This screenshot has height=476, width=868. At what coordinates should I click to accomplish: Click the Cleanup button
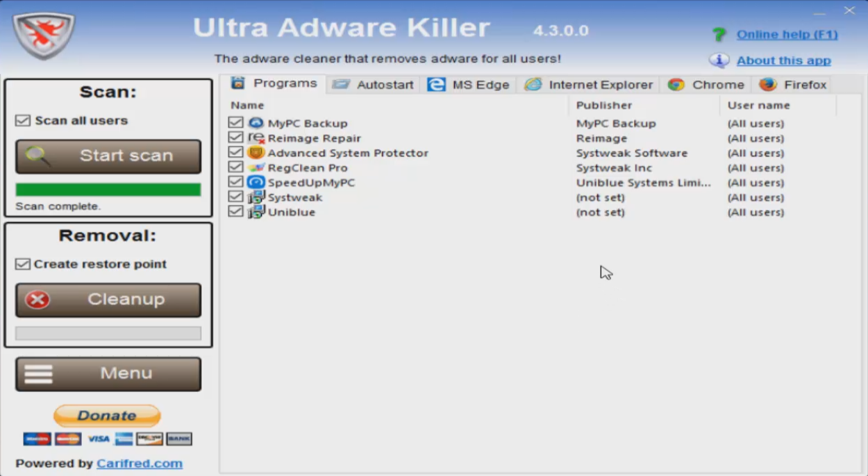click(108, 300)
